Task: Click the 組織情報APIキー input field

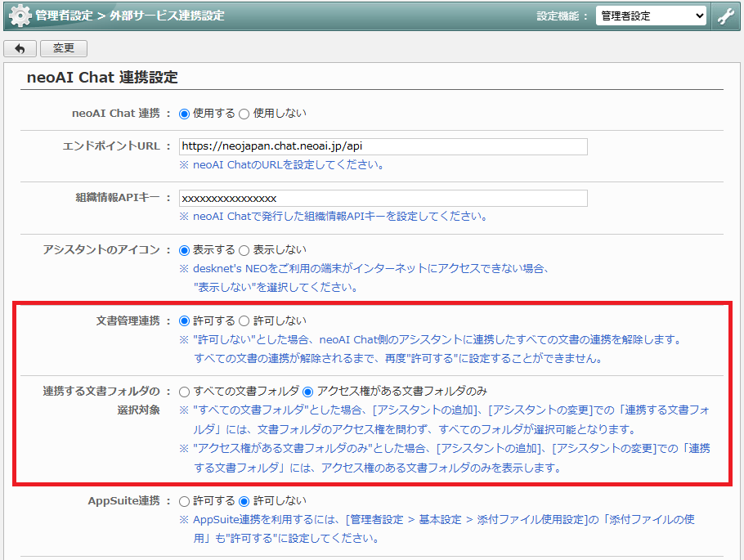Action: 383,198
